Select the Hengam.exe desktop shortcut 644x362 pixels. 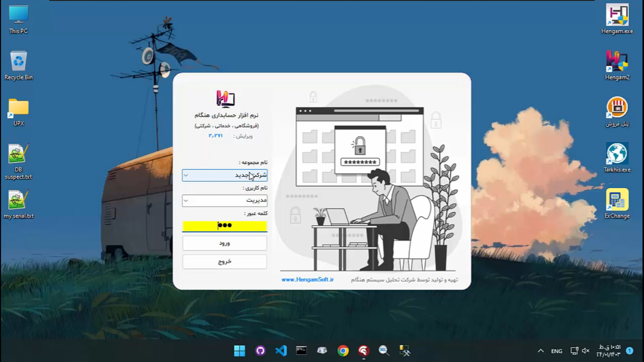(x=617, y=19)
